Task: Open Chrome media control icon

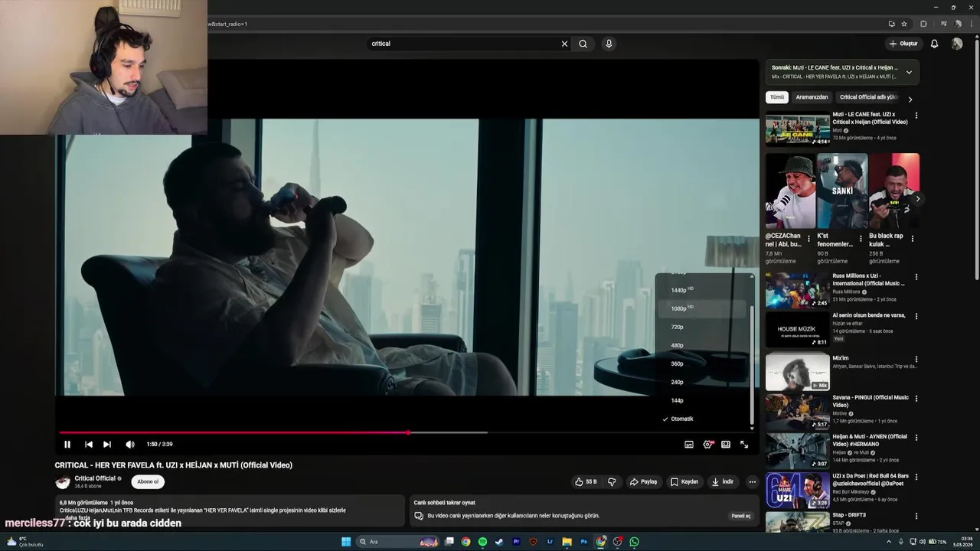Action: click(943, 24)
